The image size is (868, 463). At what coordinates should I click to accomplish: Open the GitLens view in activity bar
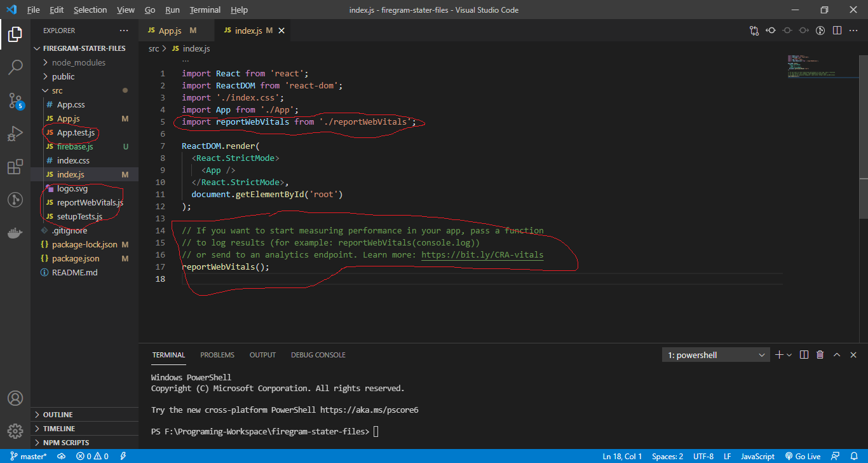[15, 200]
